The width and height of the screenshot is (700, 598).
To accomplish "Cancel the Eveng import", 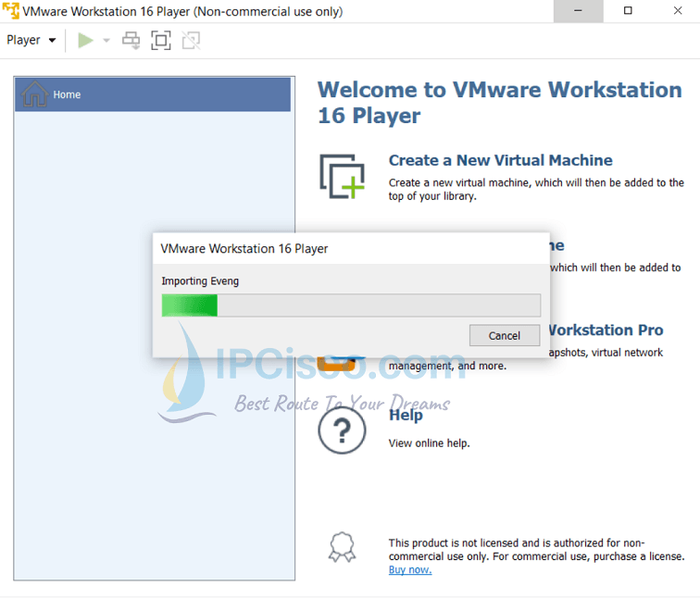I will 505,336.
